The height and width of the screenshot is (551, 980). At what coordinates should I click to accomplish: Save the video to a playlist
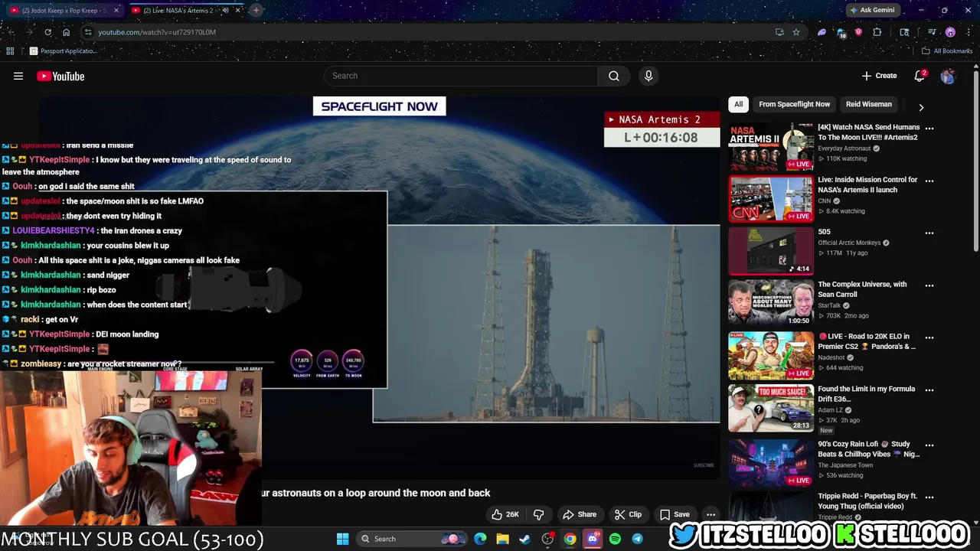click(675, 514)
